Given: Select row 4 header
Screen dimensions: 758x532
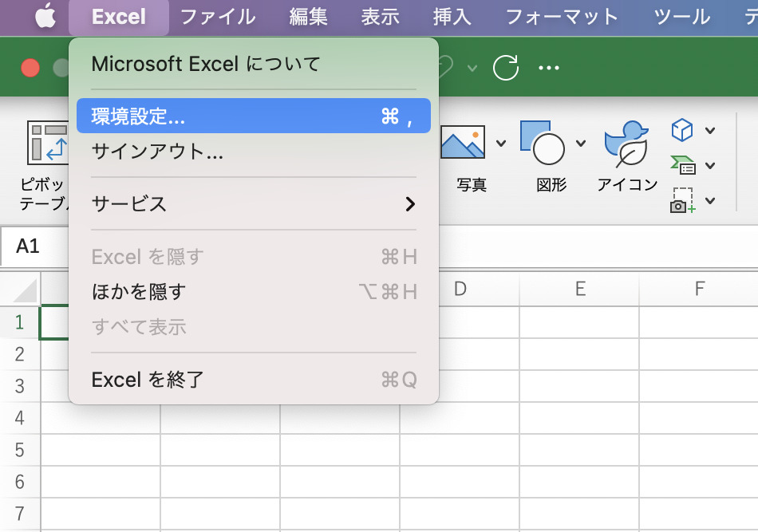Looking at the screenshot, I should pyautogui.click(x=20, y=418).
